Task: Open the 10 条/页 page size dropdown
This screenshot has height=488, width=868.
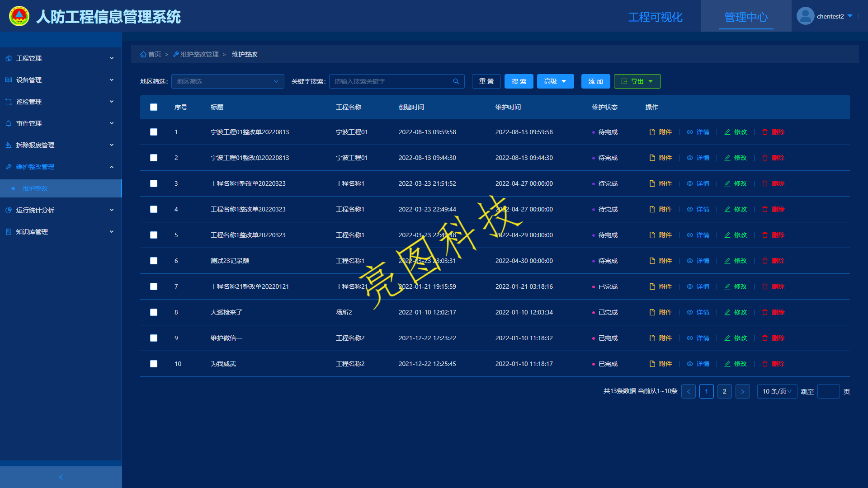Action: click(x=777, y=391)
